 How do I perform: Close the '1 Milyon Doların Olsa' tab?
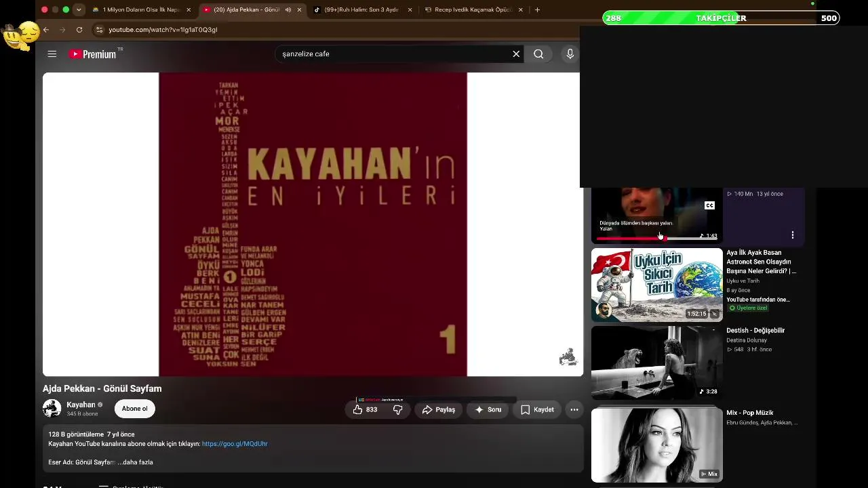[x=189, y=9]
